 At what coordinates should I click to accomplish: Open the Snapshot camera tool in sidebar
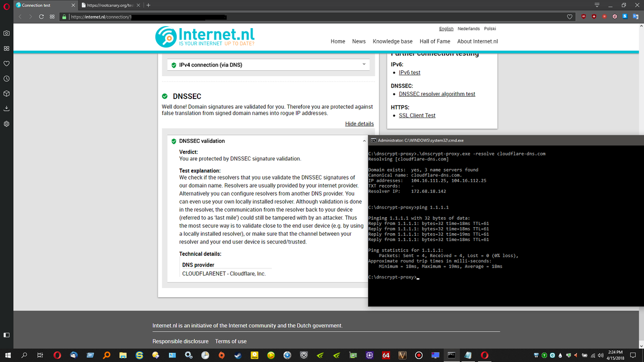pos(6,33)
